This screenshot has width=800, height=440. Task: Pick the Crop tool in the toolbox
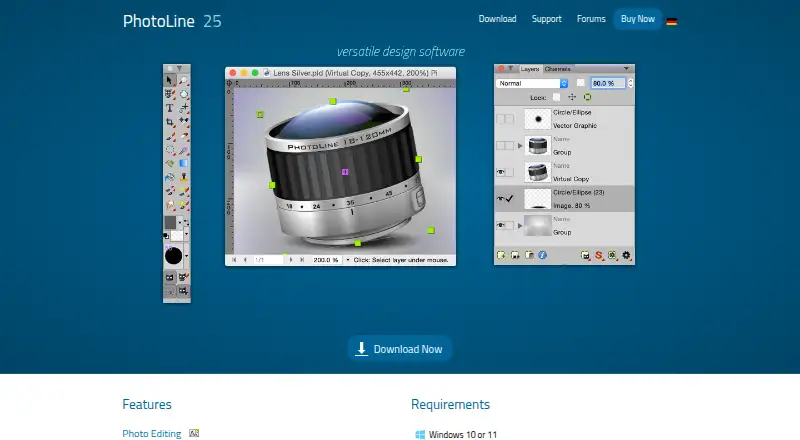[x=170, y=122]
